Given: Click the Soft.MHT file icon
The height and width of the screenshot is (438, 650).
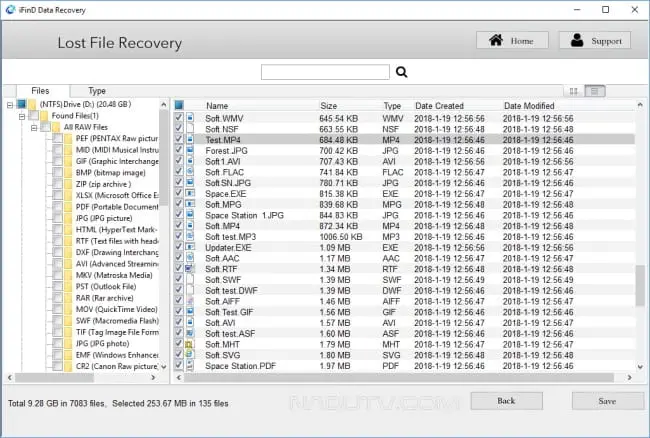Looking at the screenshot, I should pos(189,344).
